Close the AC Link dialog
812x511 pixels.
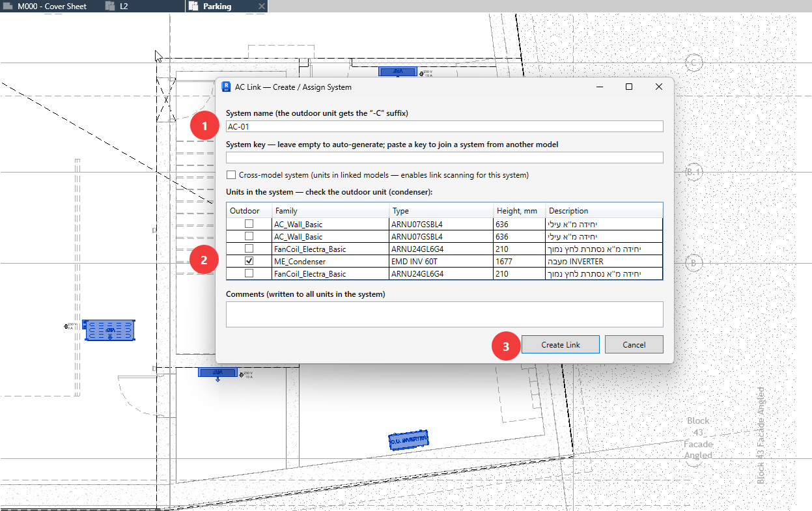coord(659,87)
